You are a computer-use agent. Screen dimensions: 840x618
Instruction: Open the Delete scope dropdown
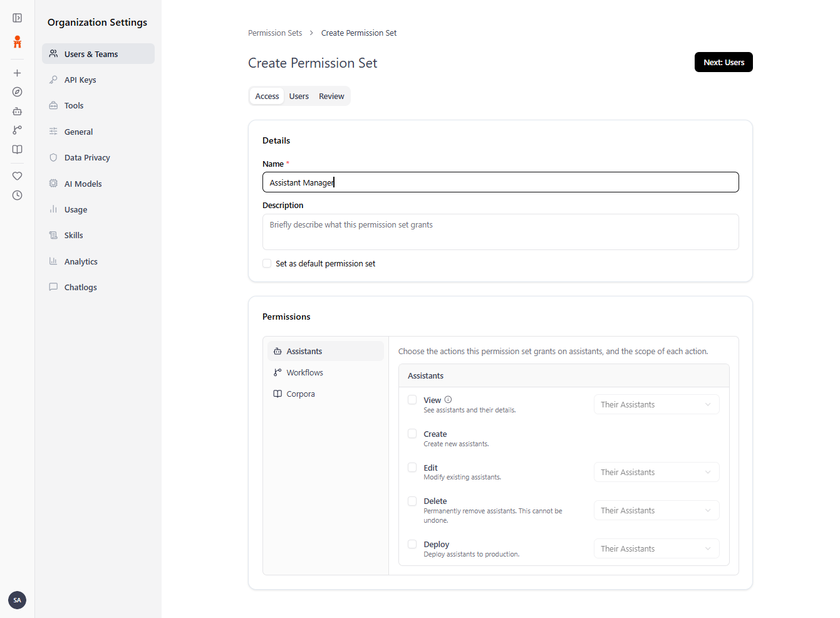coord(656,510)
